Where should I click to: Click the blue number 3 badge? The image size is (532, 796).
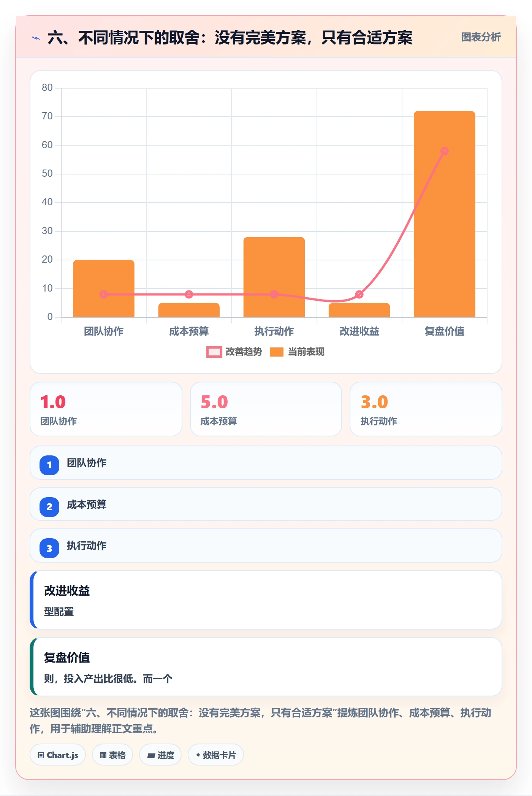pos(49,548)
